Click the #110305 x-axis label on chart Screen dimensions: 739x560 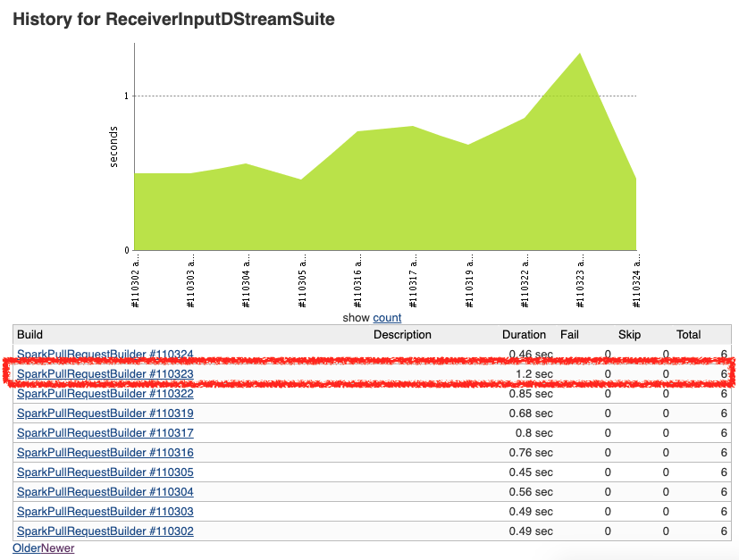302,281
